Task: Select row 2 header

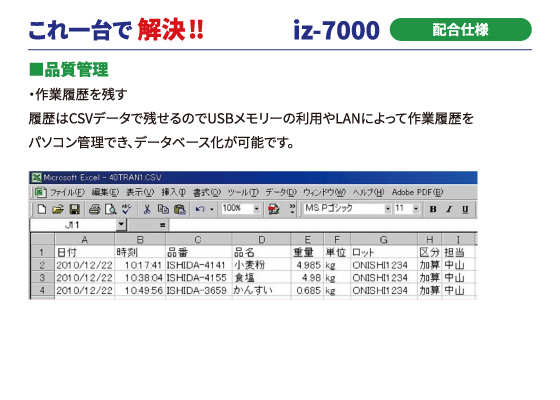Action: [x=42, y=265]
